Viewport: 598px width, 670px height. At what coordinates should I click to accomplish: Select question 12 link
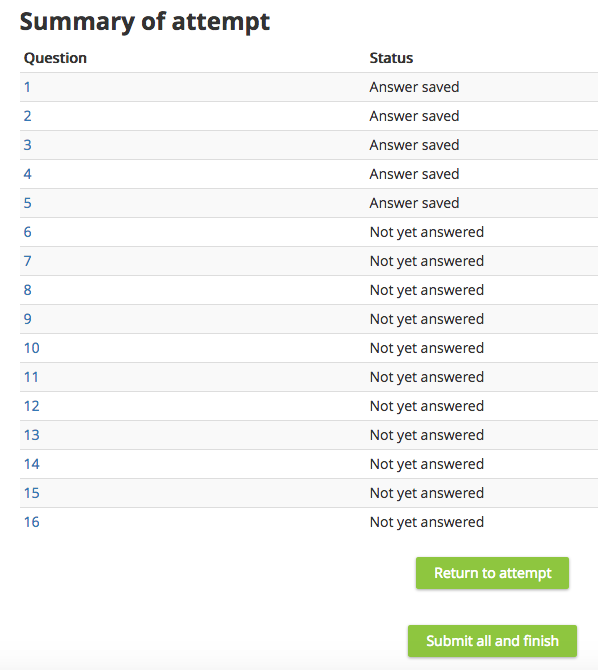(32, 406)
